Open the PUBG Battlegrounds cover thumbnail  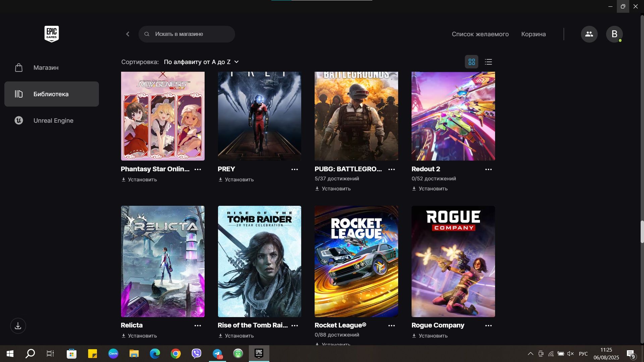pos(356,116)
